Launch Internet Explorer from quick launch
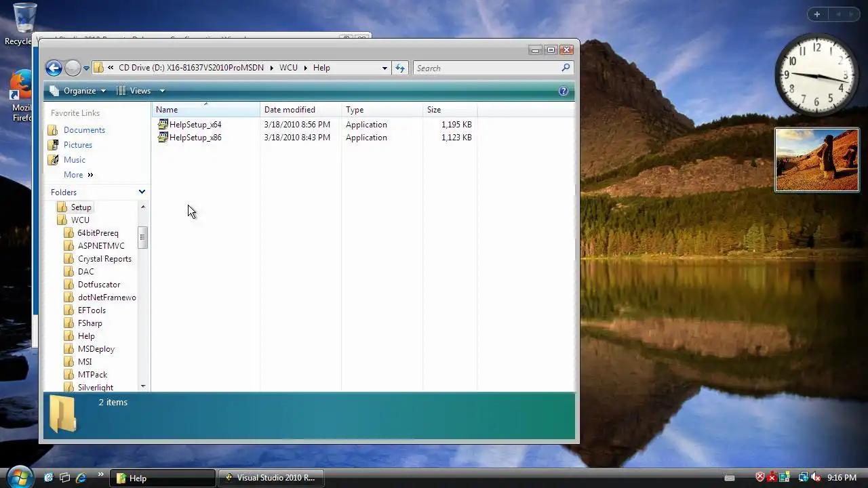The height and width of the screenshot is (488, 868). (81, 478)
